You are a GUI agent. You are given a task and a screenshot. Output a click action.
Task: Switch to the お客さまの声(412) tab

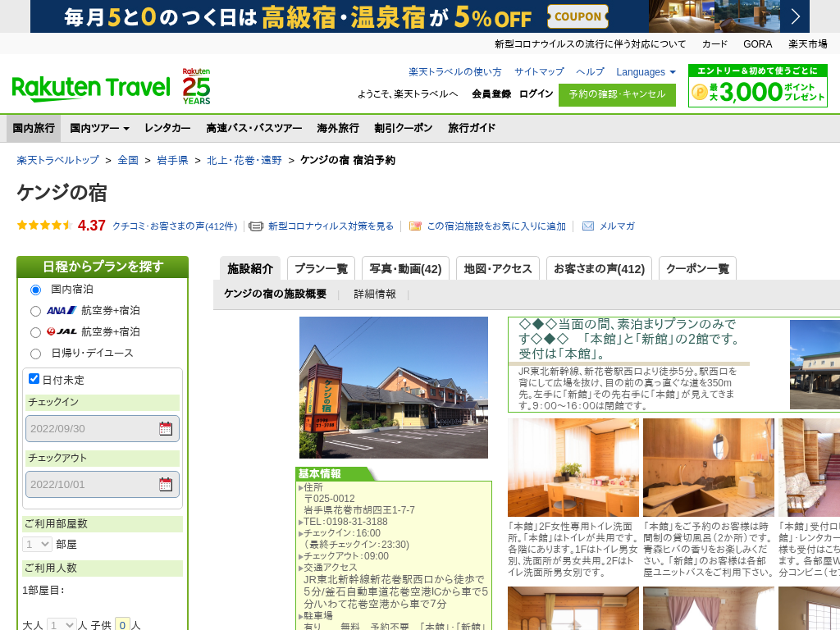pos(599,268)
